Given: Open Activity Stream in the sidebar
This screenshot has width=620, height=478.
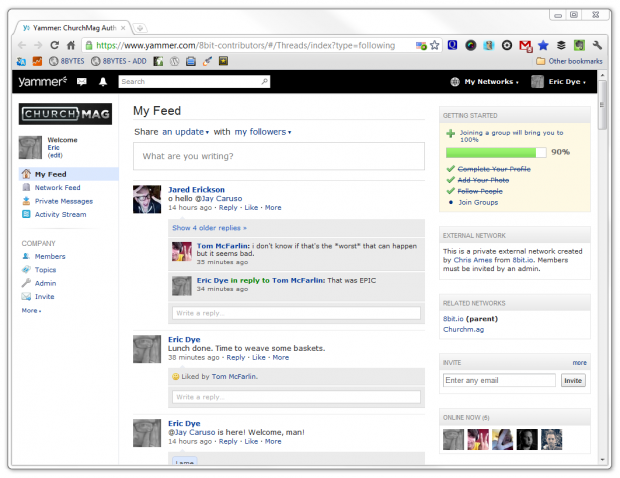Looking at the screenshot, I should click(60, 214).
